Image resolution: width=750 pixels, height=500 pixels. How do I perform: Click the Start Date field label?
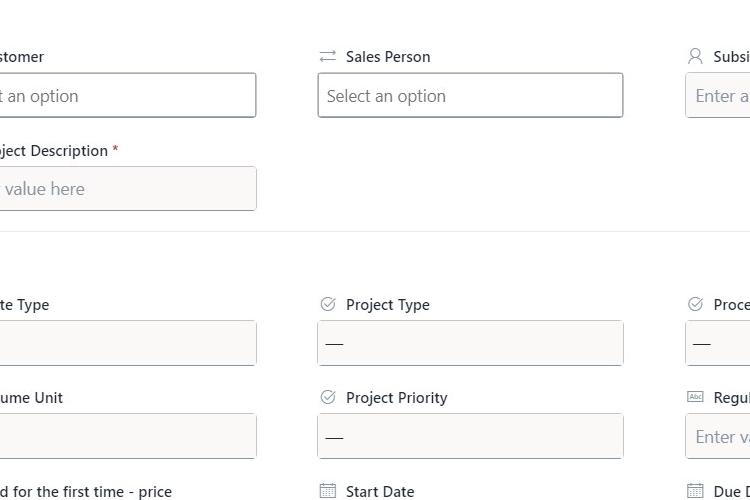(x=380, y=491)
